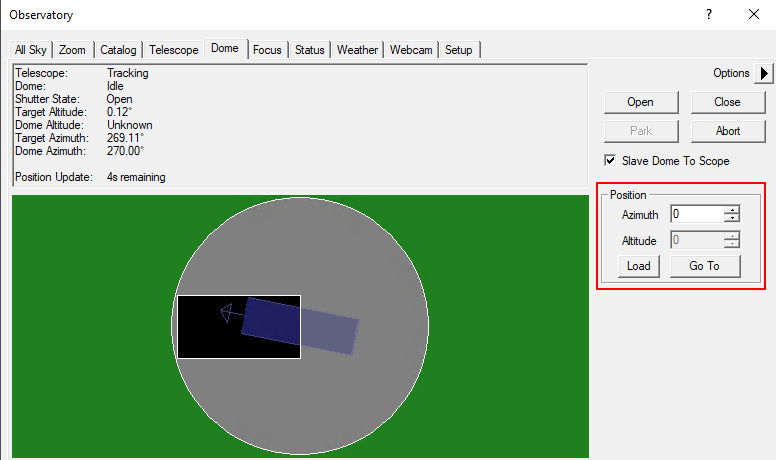The width and height of the screenshot is (776, 460).
Task: Click the Load position button
Action: pyautogui.click(x=638, y=266)
